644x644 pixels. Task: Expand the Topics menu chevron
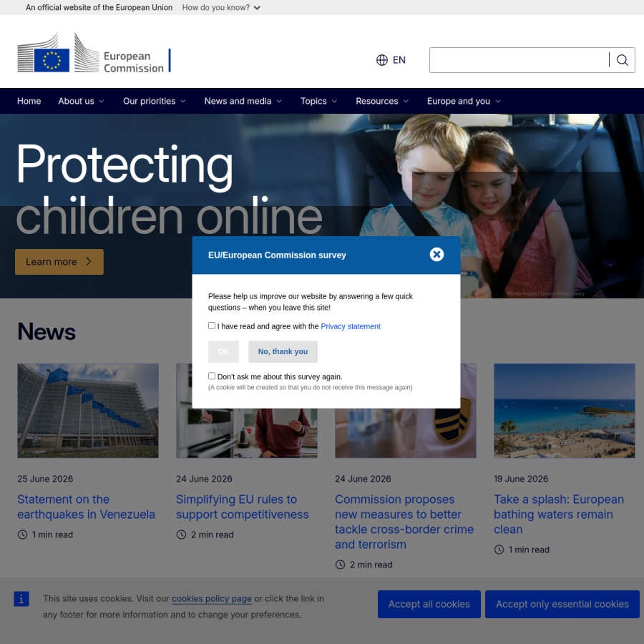tap(334, 101)
